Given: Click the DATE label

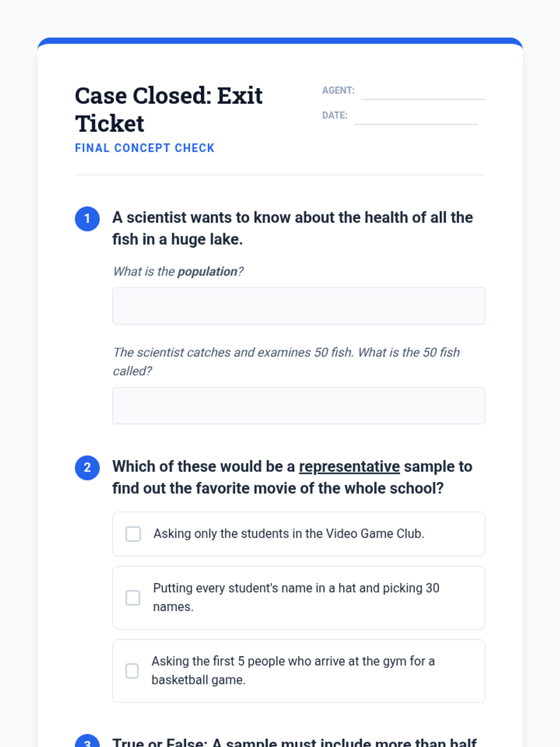Looking at the screenshot, I should (x=335, y=115).
